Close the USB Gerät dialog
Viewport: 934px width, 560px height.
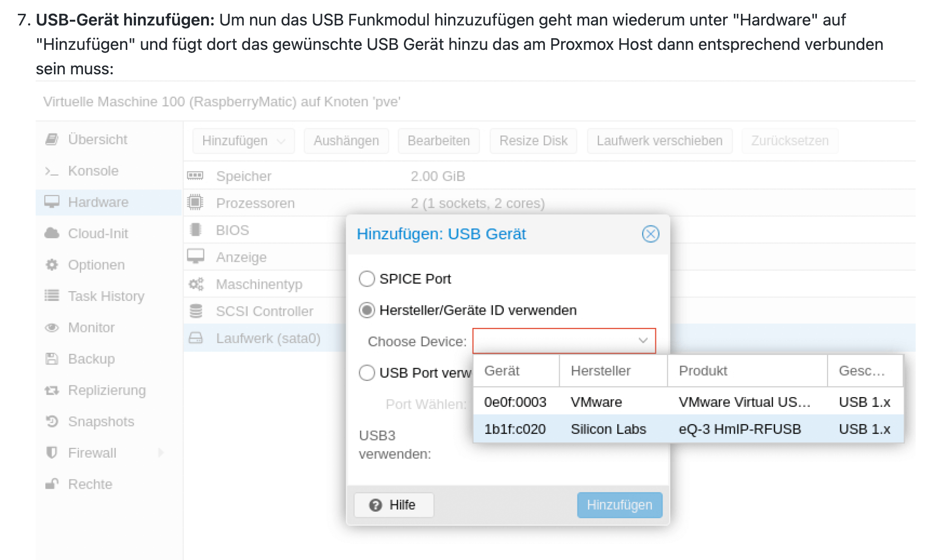(650, 234)
